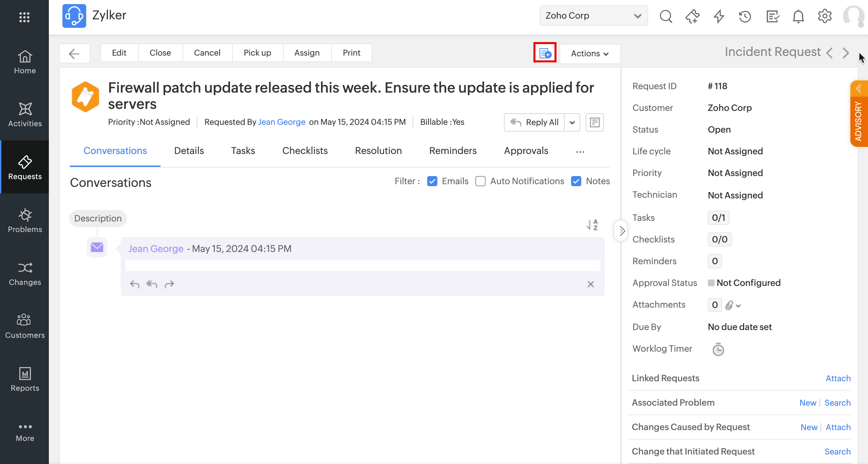Open the Checklists tab
This screenshot has width=868, height=464.
tap(305, 151)
